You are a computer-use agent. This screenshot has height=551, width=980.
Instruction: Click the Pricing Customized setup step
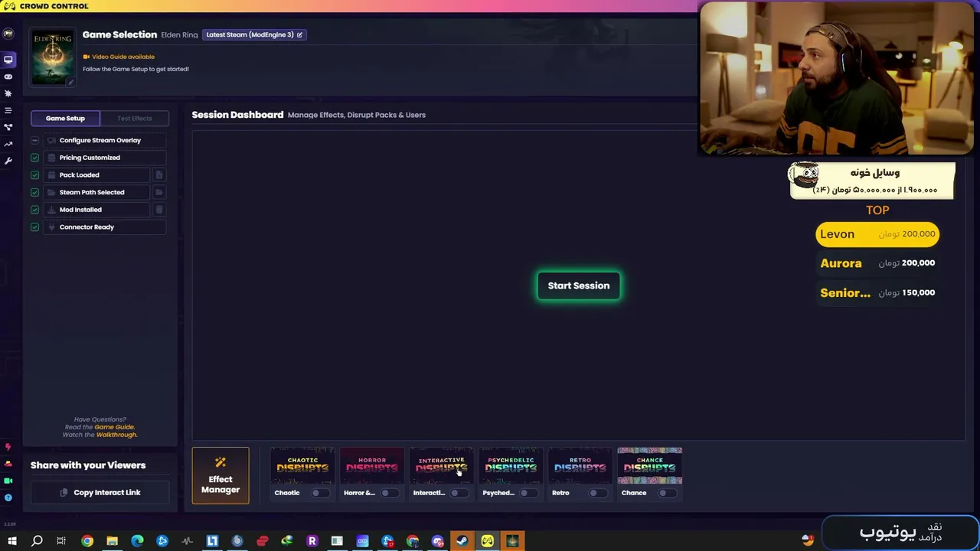(104, 158)
